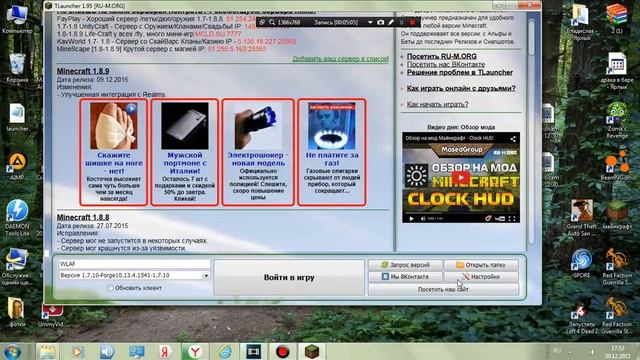Open the Решение проблем в TLauncher link
Viewport: 640px width, 360px height.
460,72
